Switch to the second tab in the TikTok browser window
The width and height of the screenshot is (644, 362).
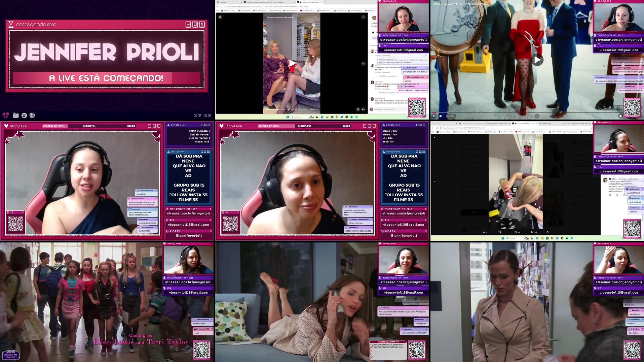coord(256,2)
